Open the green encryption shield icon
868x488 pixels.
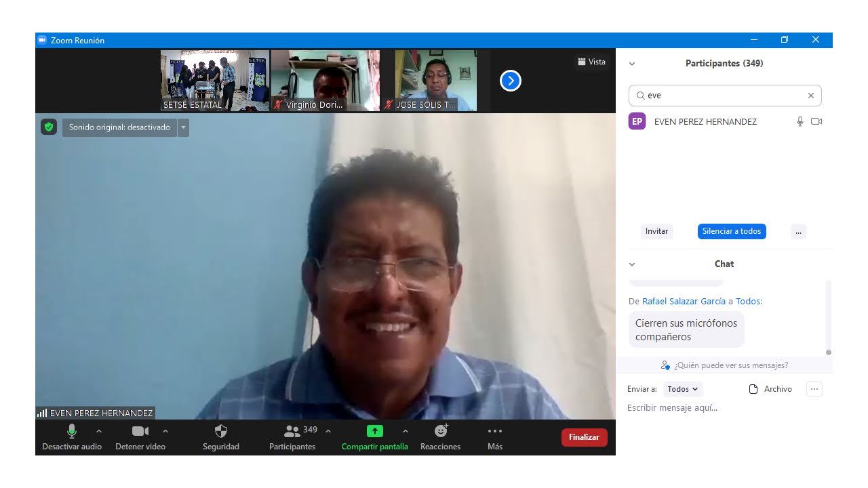coord(48,127)
